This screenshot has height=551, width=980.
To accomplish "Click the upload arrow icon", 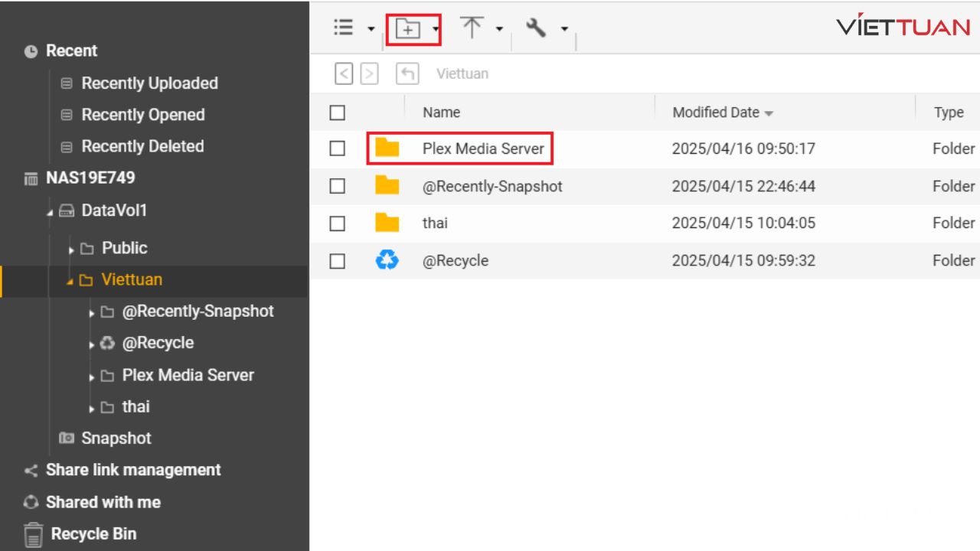I will point(472,28).
